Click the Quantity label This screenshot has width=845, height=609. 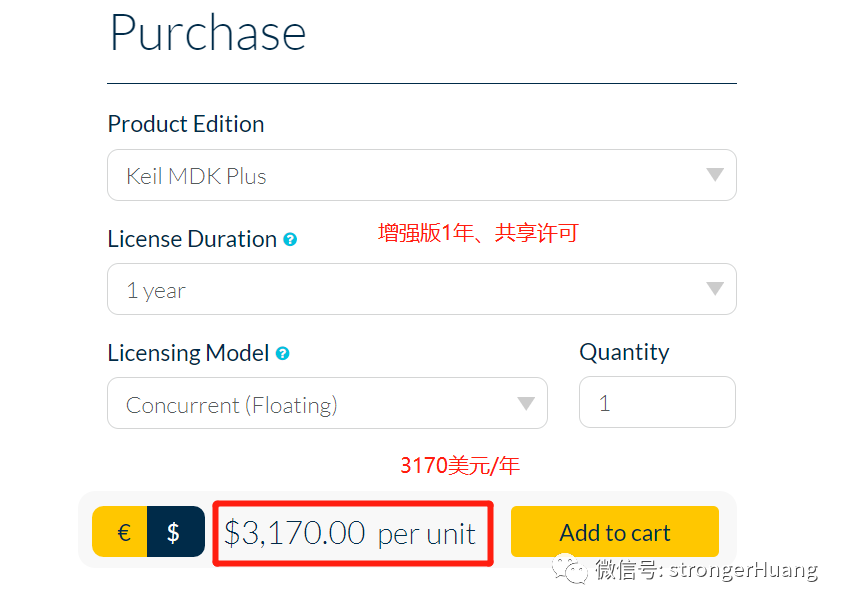(x=624, y=352)
